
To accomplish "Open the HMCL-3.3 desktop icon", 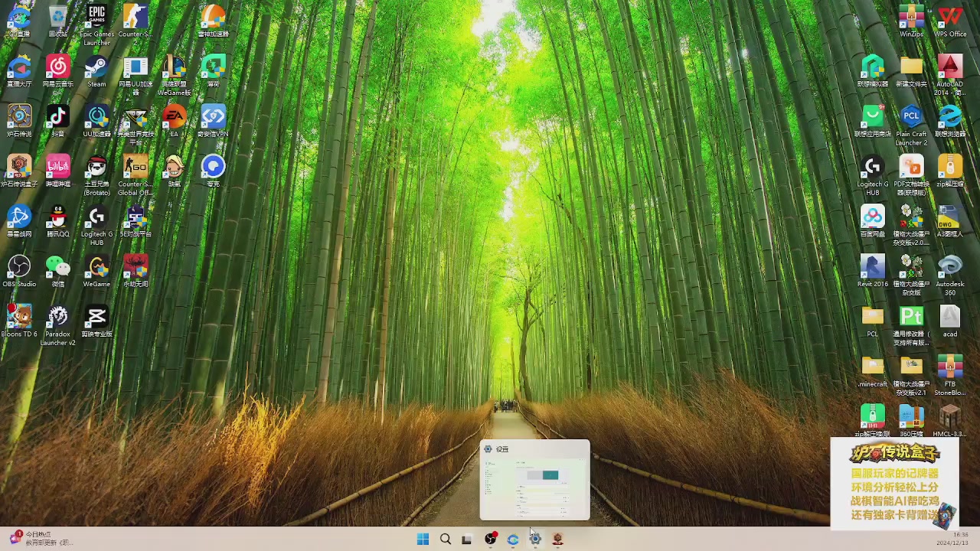I will click(x=950, y=420).
